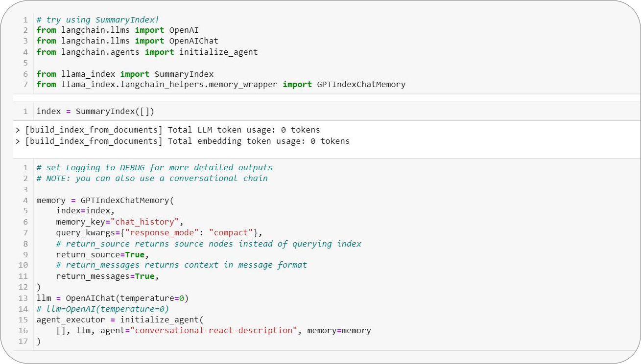Click 'GPTIndexChatMemory' in the line 7 import

[361, 85]
